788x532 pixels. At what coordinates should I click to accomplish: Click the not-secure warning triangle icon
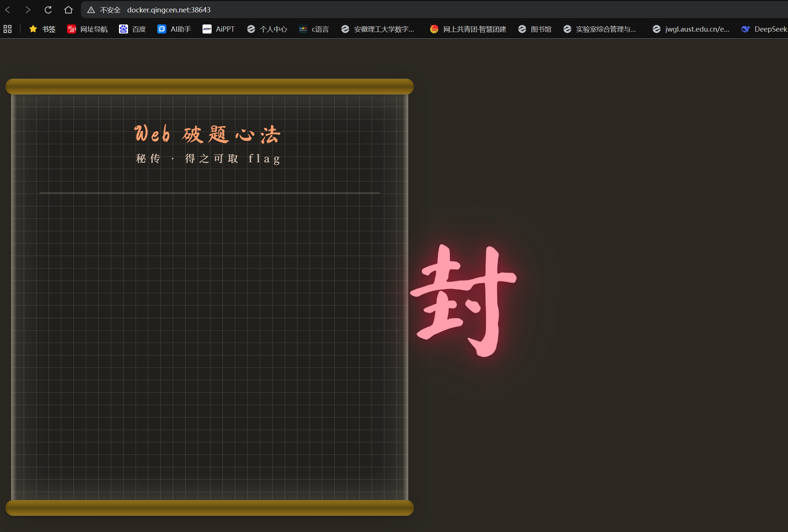click(91, 10)
